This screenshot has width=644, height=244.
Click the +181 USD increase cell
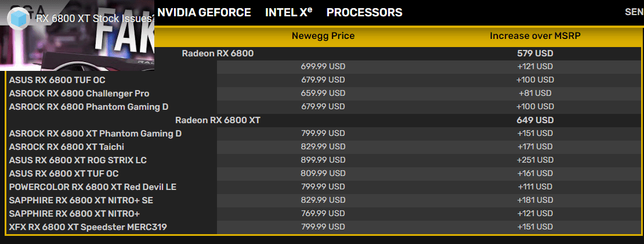(535, 200)
